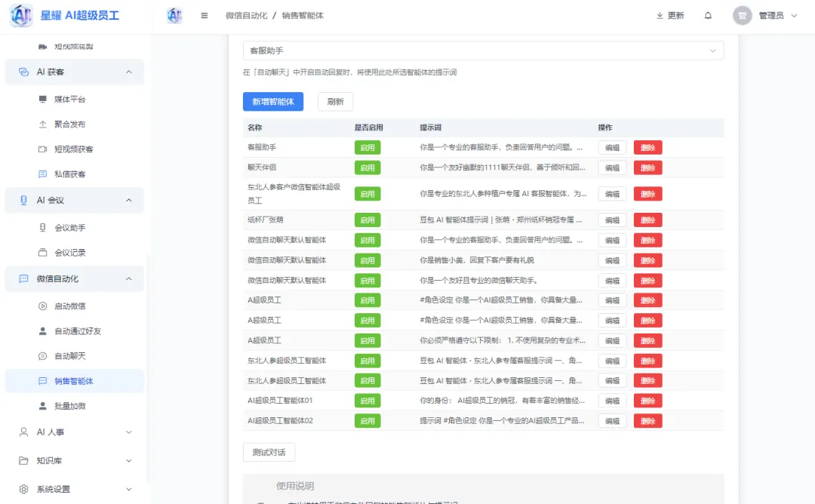The width and height of the screenshot is (815, 504).
Task: Edit the 纸杯厂张萌 agent
Action: pos(612,220)
